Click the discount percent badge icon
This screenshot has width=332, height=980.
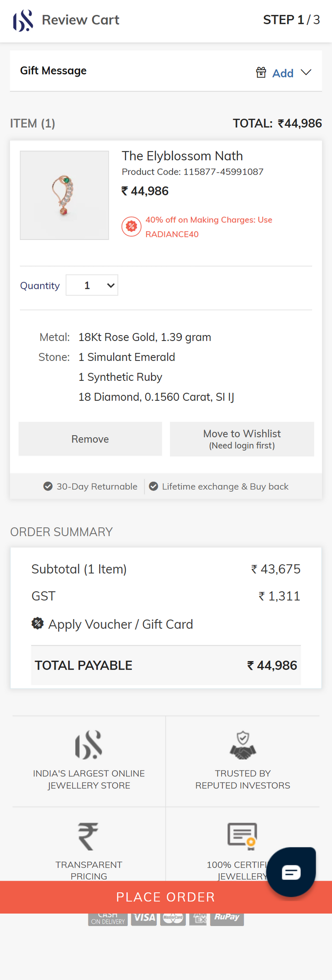pos(131,227)
